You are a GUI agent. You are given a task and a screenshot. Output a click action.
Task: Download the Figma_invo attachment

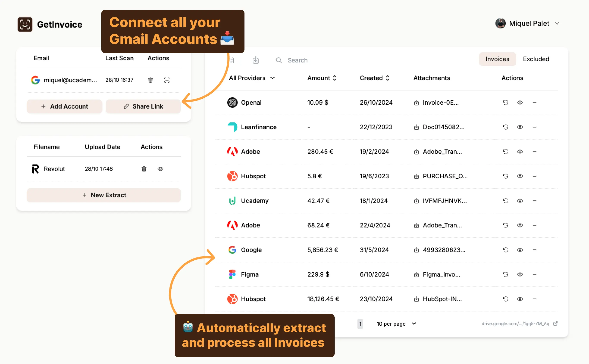416,274
